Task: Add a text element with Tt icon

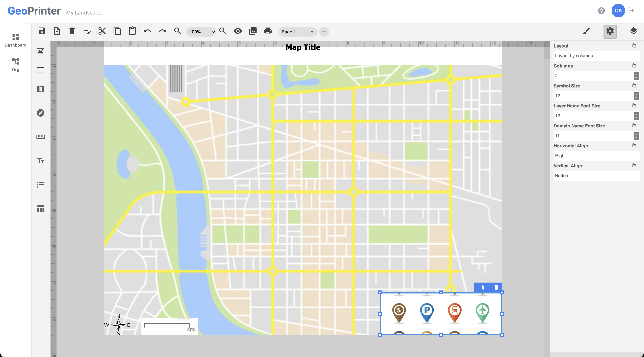Action: pyautogui.click(x=40, y=161)
